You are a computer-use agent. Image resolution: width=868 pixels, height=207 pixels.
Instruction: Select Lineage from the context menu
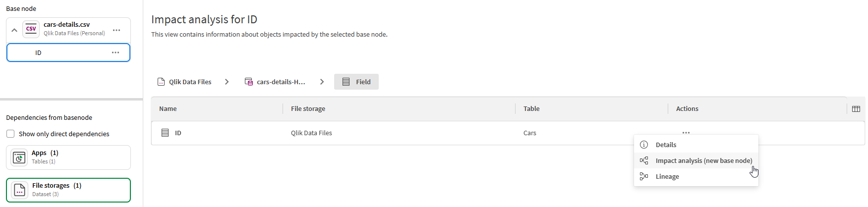tap(667, 176)
